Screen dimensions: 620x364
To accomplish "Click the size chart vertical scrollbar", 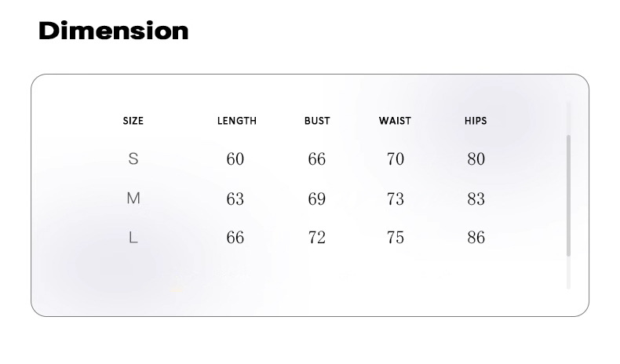I will coord(569,195).
